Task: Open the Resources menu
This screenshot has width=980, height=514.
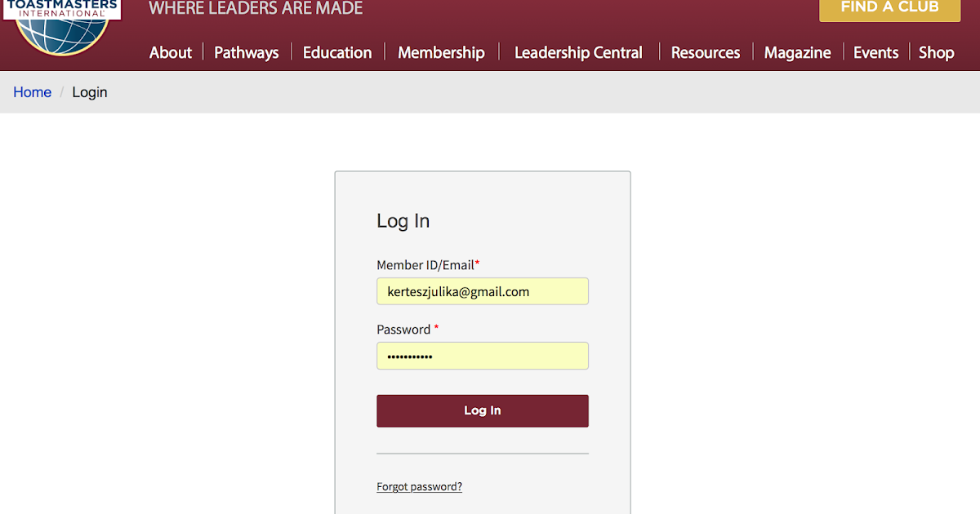Action: pos(706,52)
